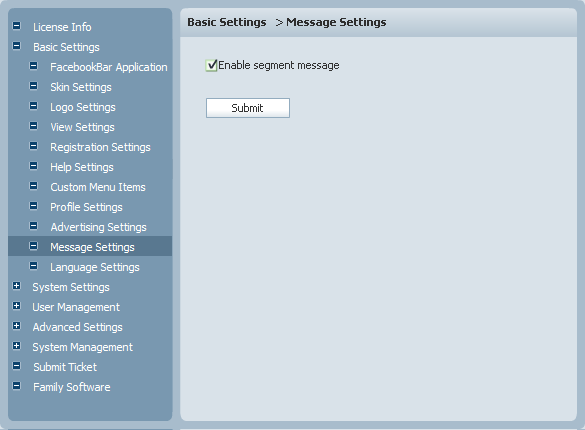The height and width of the screenshot is (430, 585).
Task: Expand System Management with its plus icon
Action: (16, 346)
